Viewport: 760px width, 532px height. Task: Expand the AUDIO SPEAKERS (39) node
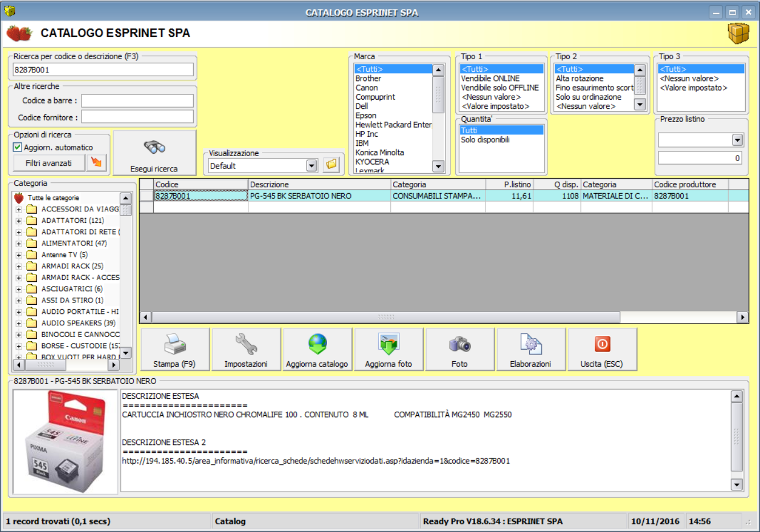[x=19, y=324]
